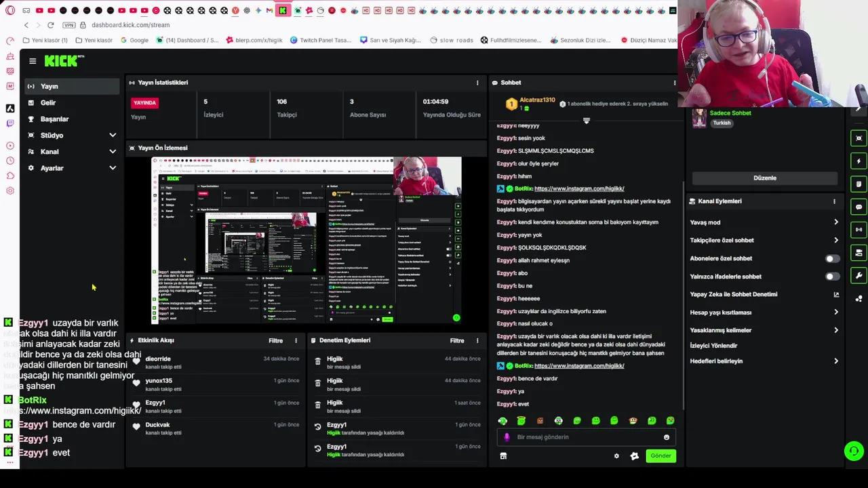Screen dimensions: 868x488
Task: Click the first quick emote above chat input
Action: [502, 421]
